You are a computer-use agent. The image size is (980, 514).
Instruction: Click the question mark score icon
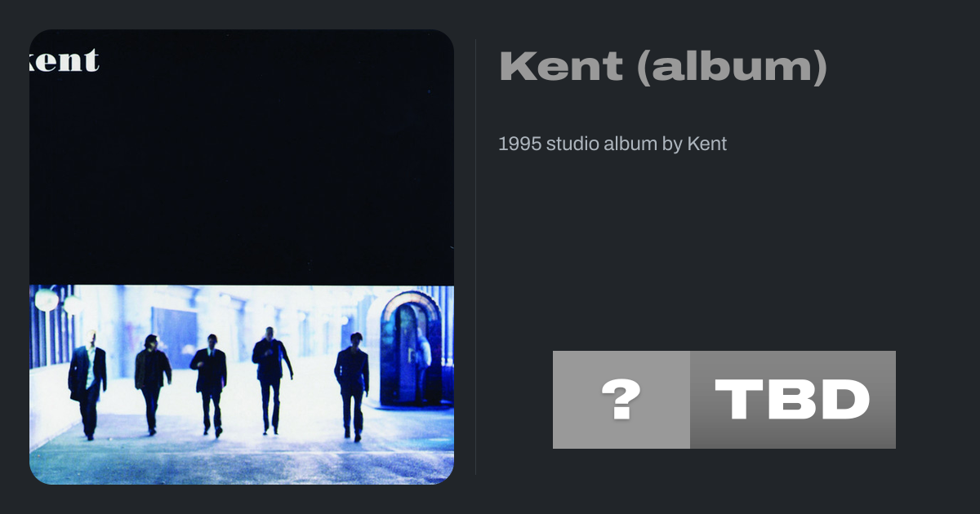(621, 400)
